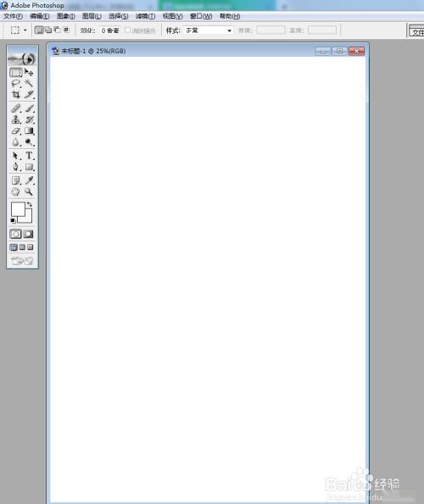Viewport: 424px width, 504px height.
Task: Open the foreground color picker
Action: point(18,209)
